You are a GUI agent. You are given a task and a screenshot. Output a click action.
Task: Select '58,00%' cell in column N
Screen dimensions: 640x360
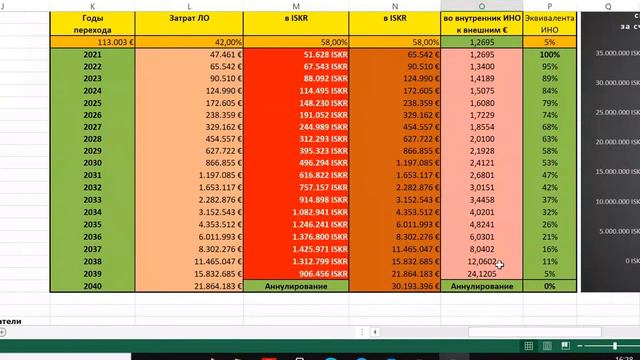395,42
